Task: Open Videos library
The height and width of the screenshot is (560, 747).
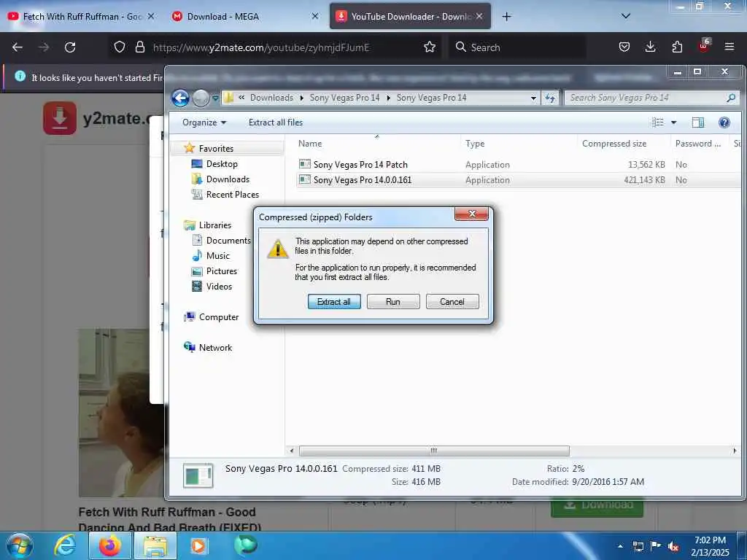Action: (219, 286)
